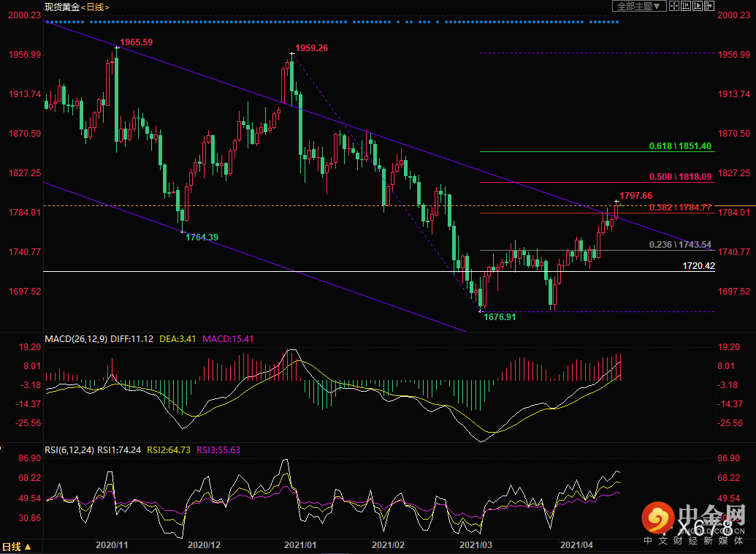Click the 0.382 \ 1784.77 Fibonacci label
The height and width of the screenshot is (554, 756).
[680, 208]
